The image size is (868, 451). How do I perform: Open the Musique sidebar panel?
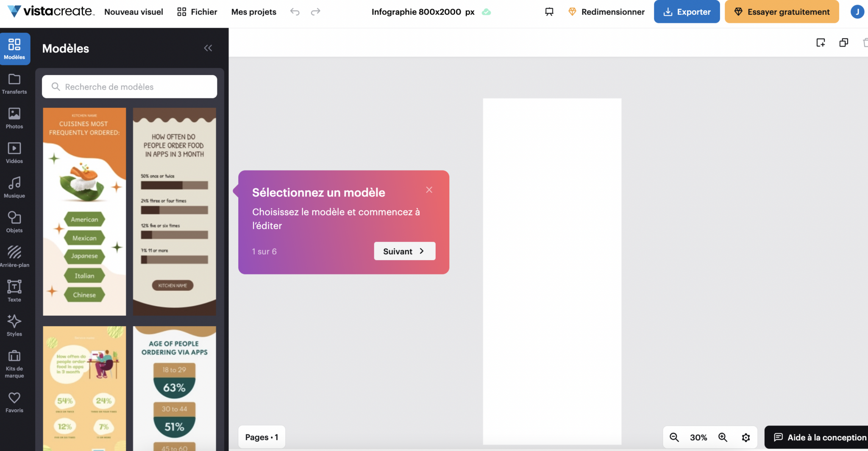(x=14, y=188)
